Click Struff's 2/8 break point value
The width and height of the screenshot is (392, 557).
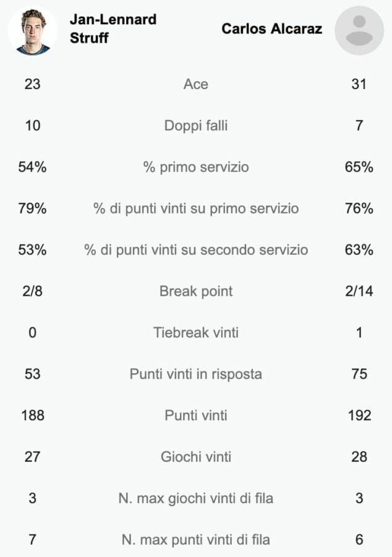(32, 291)
